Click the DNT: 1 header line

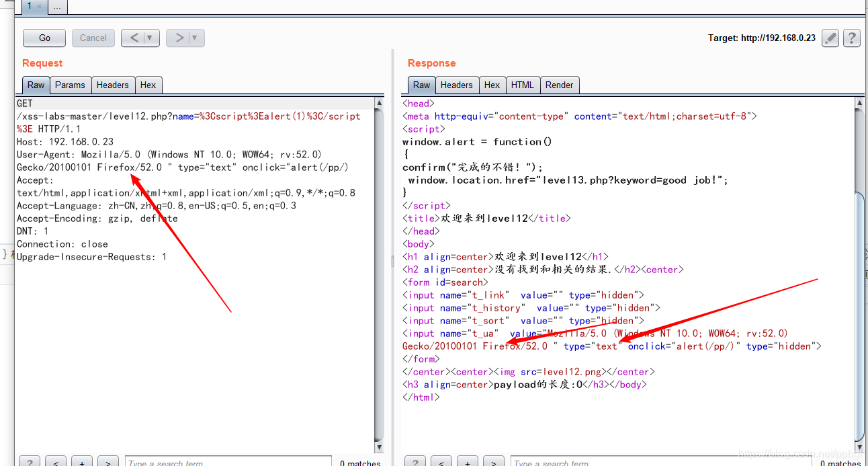(x=33, y=231)
